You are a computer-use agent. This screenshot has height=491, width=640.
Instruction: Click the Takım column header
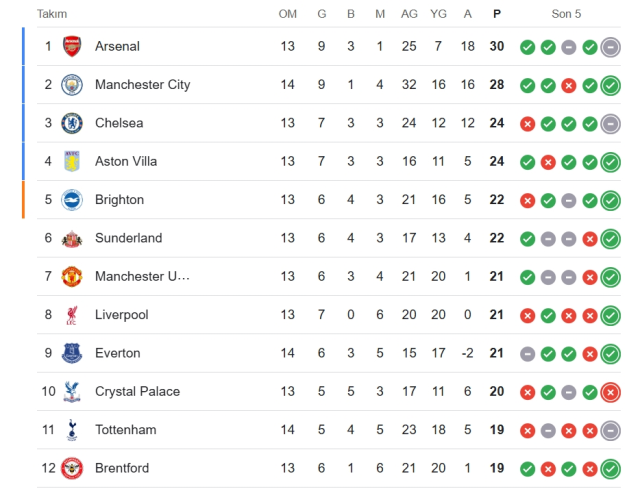[x=51, y=14]
